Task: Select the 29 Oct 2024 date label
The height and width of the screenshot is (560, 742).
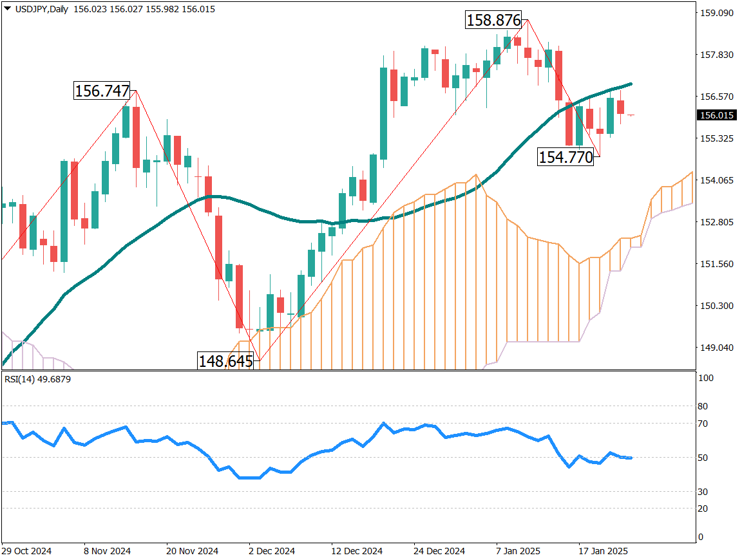Action: pos(26,551)
